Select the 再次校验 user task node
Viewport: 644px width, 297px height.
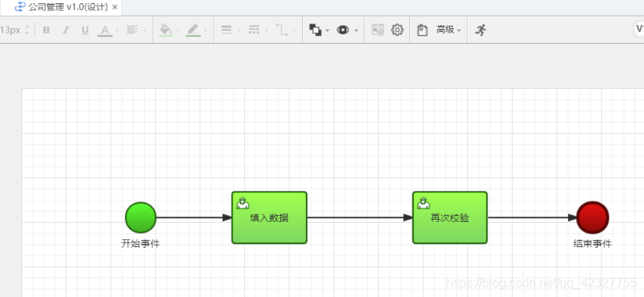(450, 217)
